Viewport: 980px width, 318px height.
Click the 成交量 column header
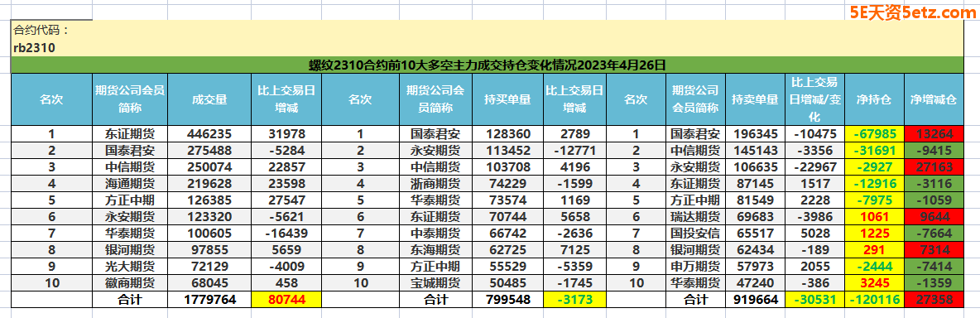click(209, 99)
